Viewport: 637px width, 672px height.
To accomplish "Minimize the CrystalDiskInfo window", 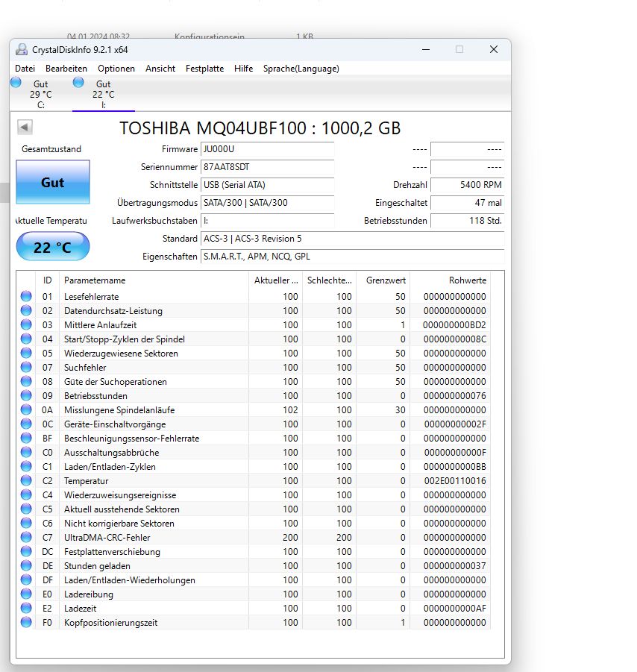I will point(426,49).
